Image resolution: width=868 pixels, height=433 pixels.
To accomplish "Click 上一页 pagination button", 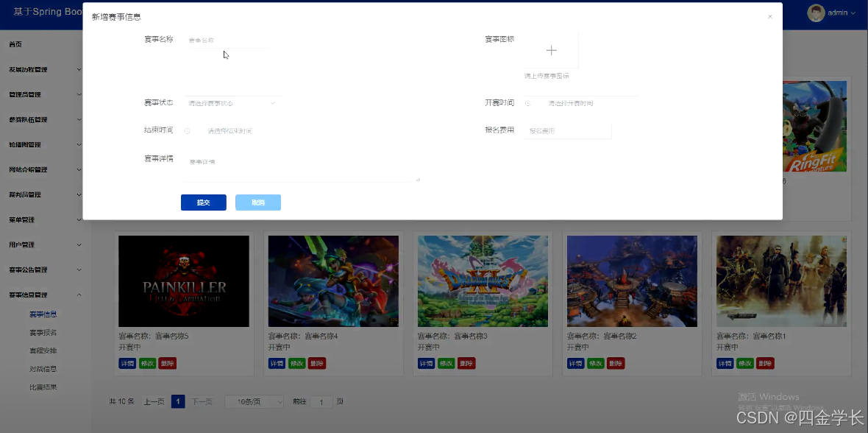I will [154, 401].
